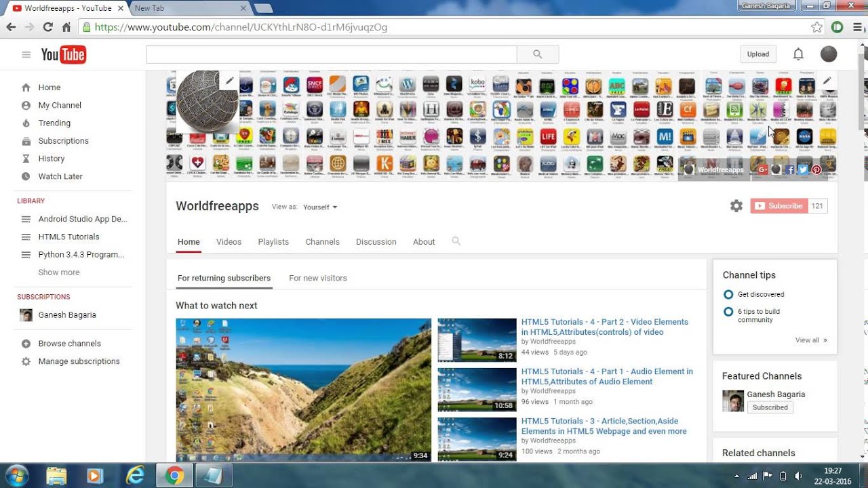Switch to Playlists tab

tap(273, 242)
